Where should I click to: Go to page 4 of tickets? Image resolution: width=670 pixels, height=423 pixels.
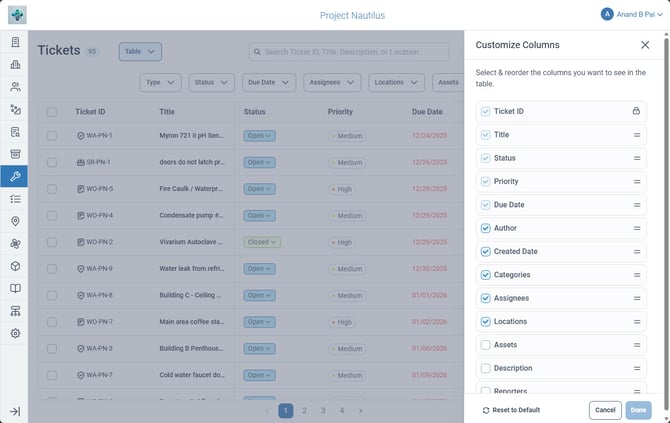point(342,411)
